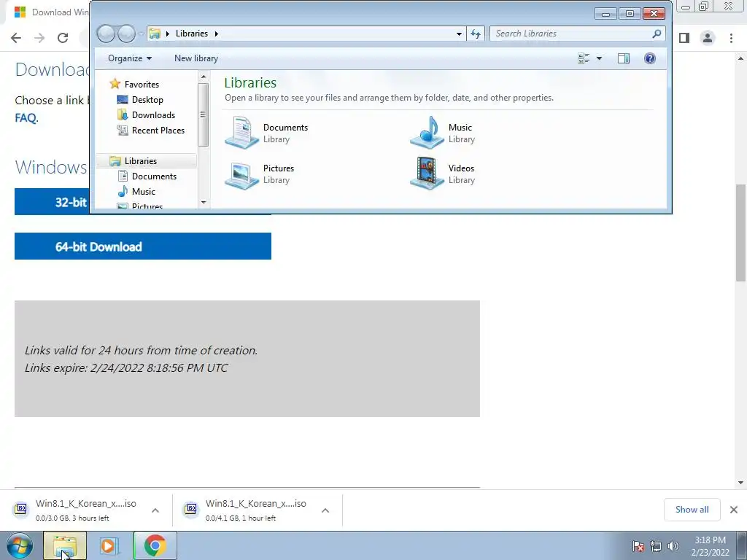This screenshot has height=560, width=747.
Task: Open the address bar history dropdown
Action: pyautogui.click(x=459, y=34)
